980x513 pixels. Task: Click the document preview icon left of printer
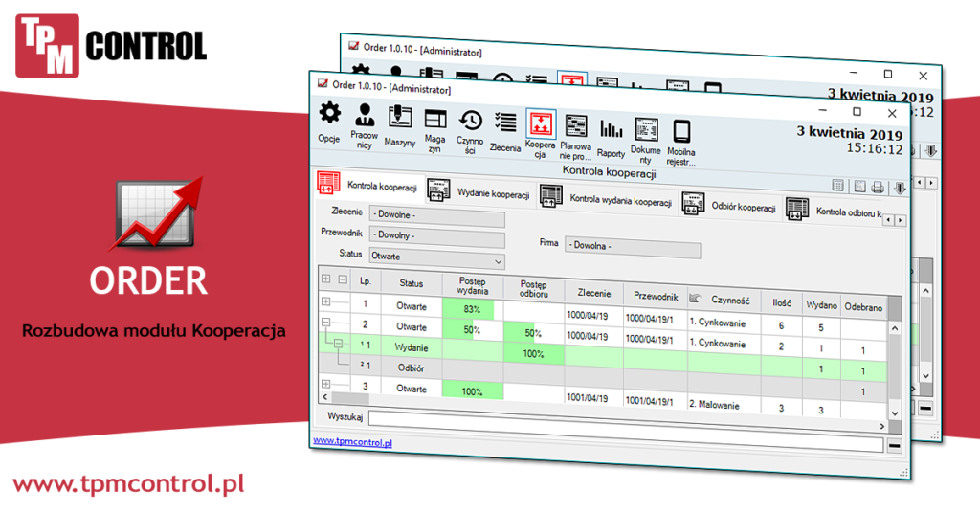coord(859,187)
